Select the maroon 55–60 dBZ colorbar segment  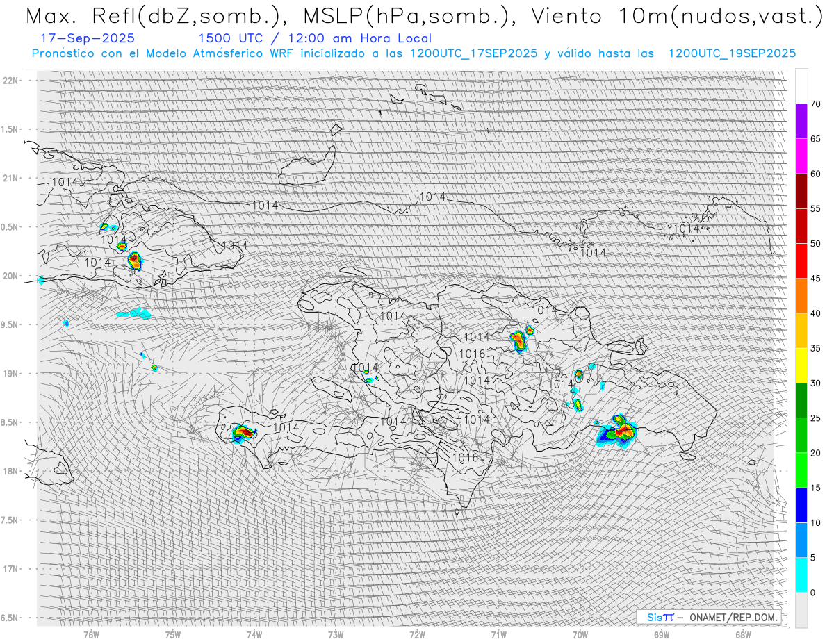pos(801,191)
